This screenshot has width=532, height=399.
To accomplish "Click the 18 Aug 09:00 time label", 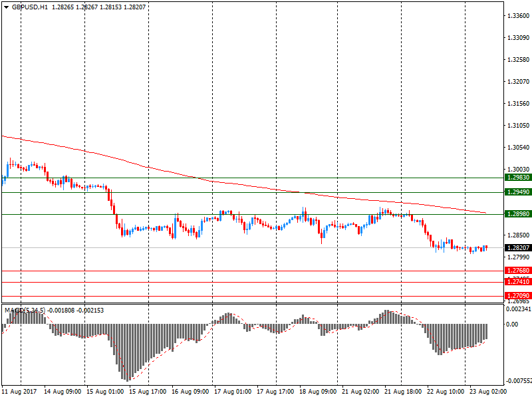I will tap(318, 392).
